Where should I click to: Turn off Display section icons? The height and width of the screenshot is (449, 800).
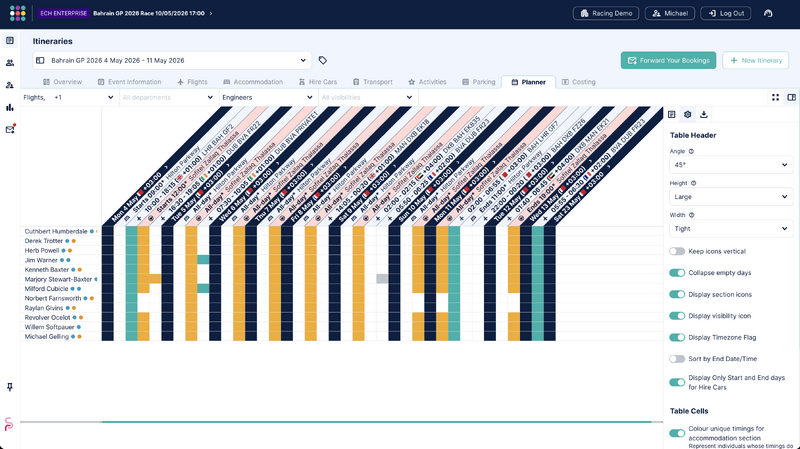677,294
